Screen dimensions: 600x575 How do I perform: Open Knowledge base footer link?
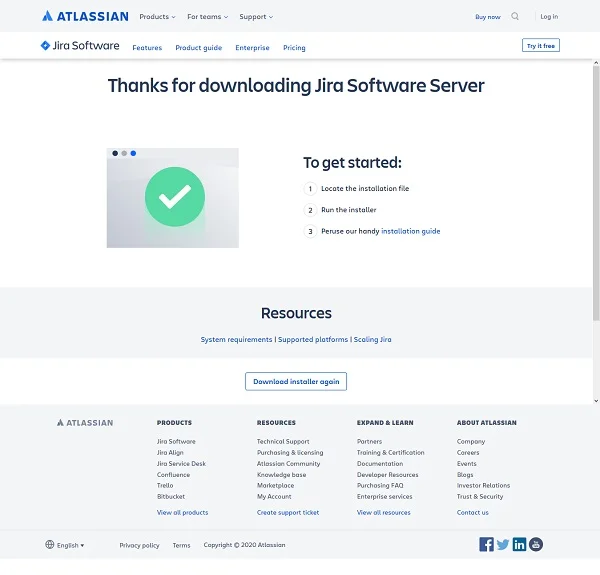(282, 475)
